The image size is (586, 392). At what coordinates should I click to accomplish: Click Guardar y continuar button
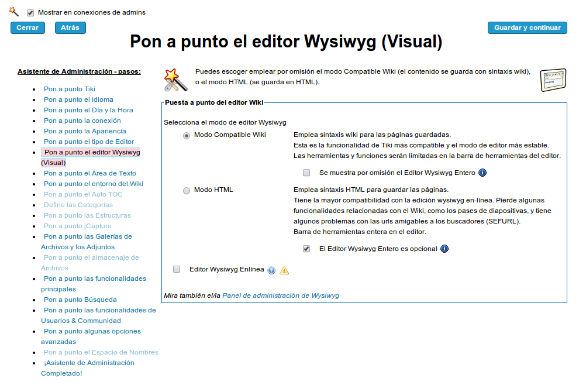click(x=527, y=27)
